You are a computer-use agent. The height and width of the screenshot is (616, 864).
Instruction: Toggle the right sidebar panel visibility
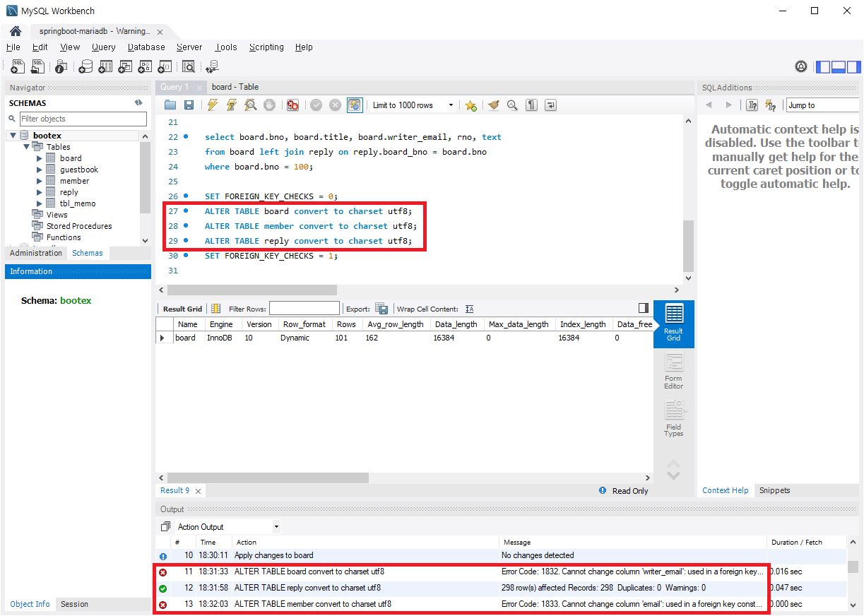tap(853, 67)
